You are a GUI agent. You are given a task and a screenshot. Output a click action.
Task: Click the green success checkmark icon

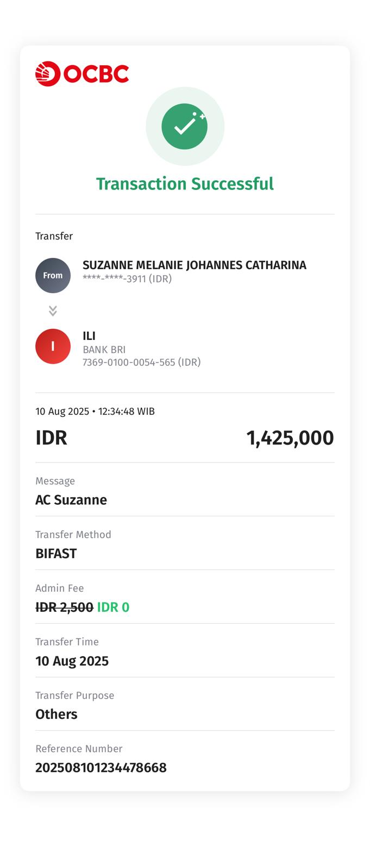[x=185, y=126]
